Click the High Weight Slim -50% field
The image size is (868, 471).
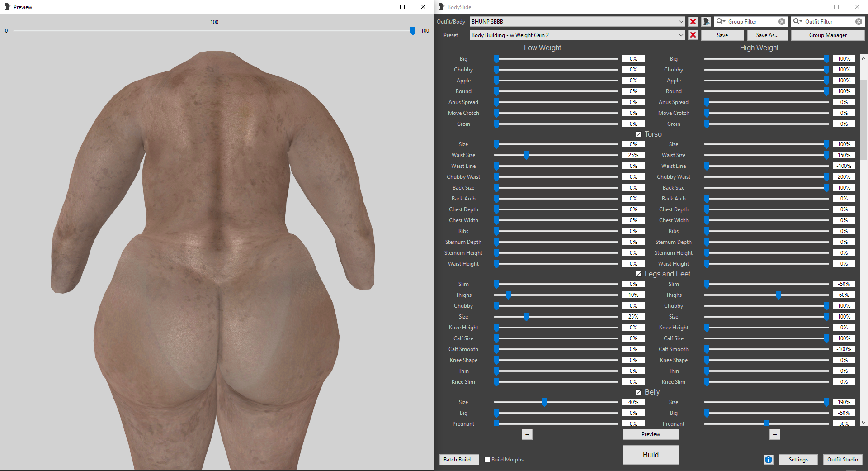(844, 284)
